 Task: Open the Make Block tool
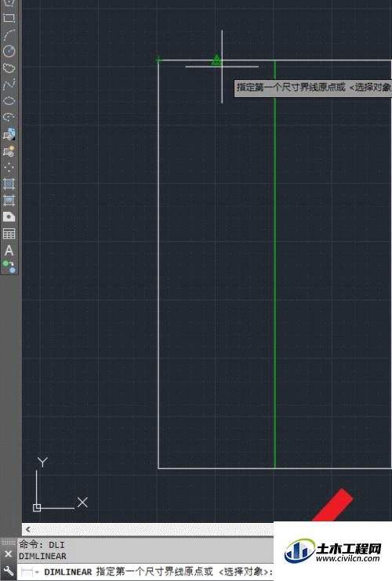tap(9, 151)
